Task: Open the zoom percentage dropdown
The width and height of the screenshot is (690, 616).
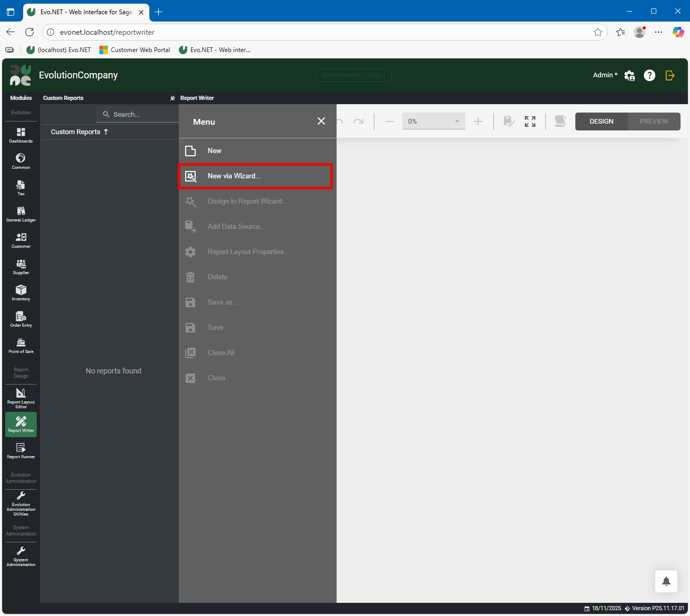Action: 456,122
